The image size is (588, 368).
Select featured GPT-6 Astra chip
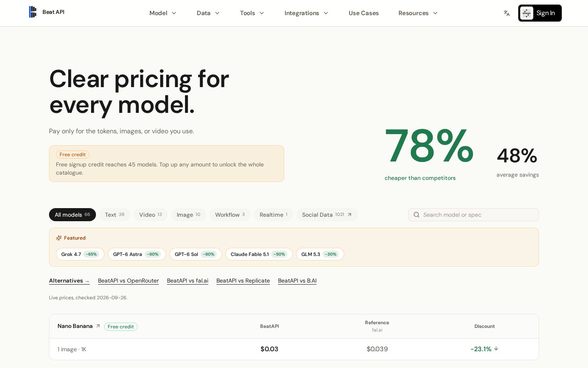137,254
